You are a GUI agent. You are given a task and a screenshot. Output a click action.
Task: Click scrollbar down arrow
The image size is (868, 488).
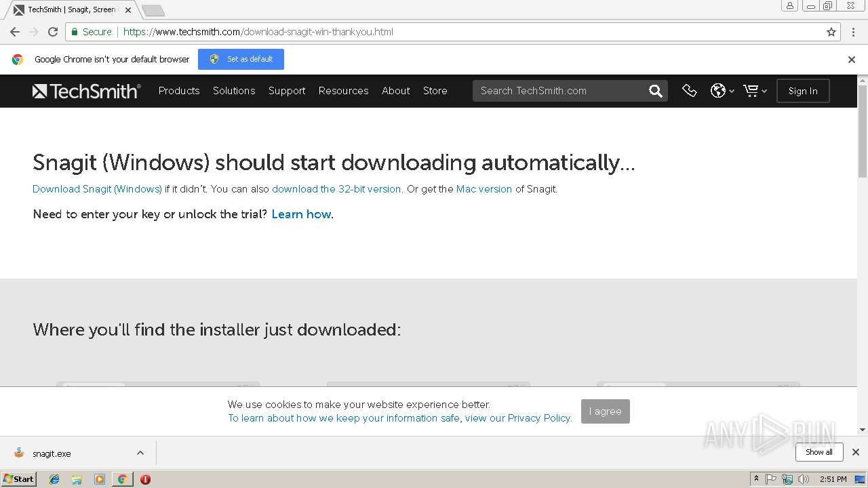(x=863, y=430)
